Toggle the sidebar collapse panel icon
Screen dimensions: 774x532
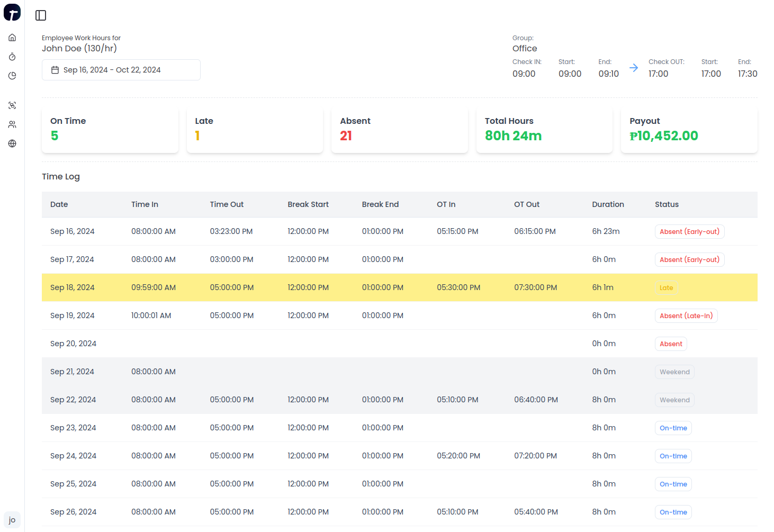(40, 15)
